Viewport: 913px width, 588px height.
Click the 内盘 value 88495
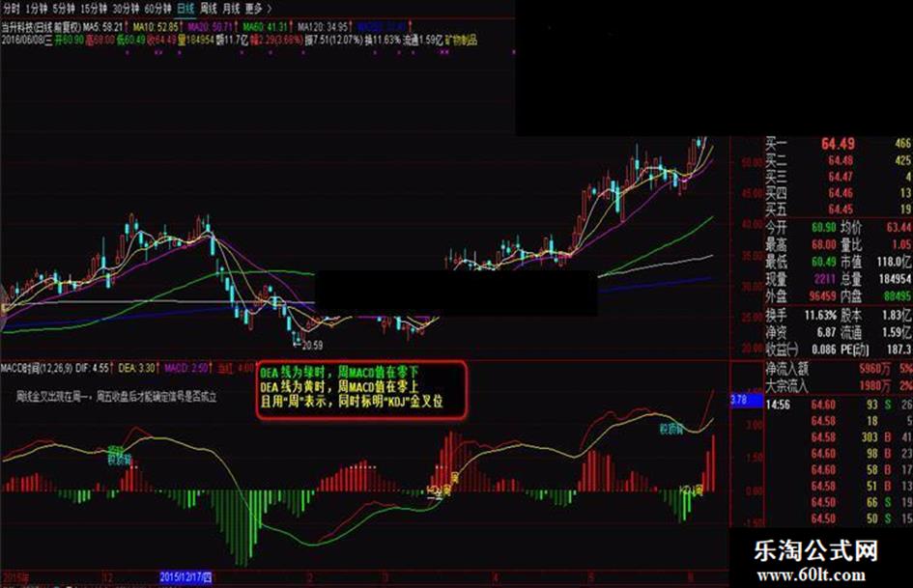click(898, 295)
